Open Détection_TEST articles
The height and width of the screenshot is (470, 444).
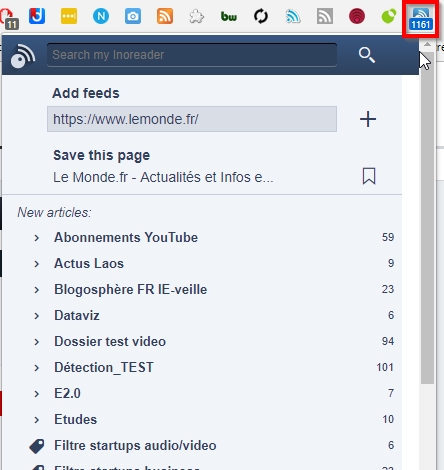104,368
